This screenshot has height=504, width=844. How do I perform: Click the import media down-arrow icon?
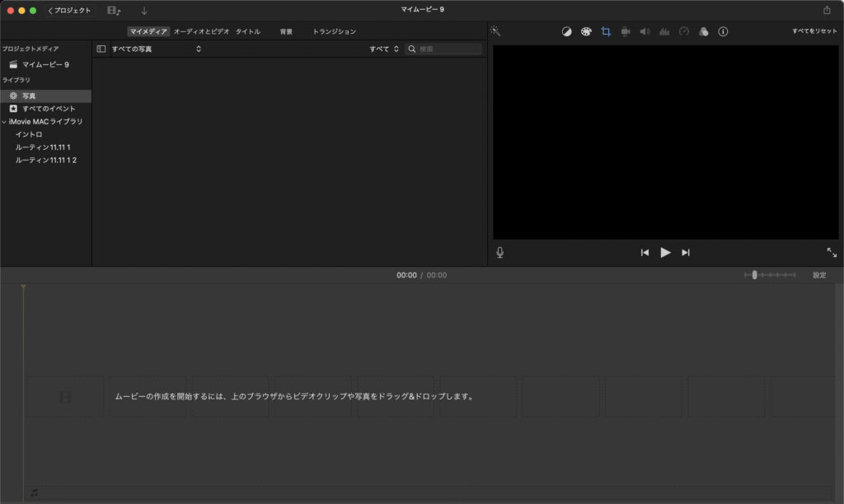click(144, 11)
